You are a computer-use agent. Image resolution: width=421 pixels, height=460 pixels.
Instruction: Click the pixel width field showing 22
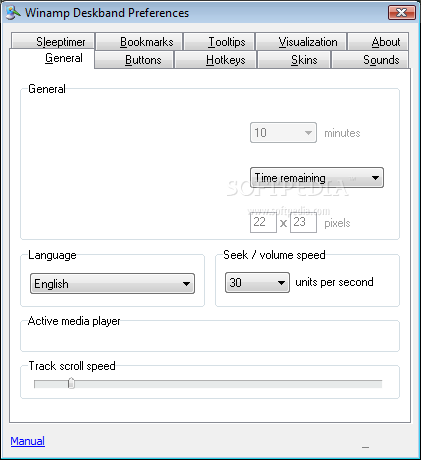pyautogui.click(x=263, y=222)
